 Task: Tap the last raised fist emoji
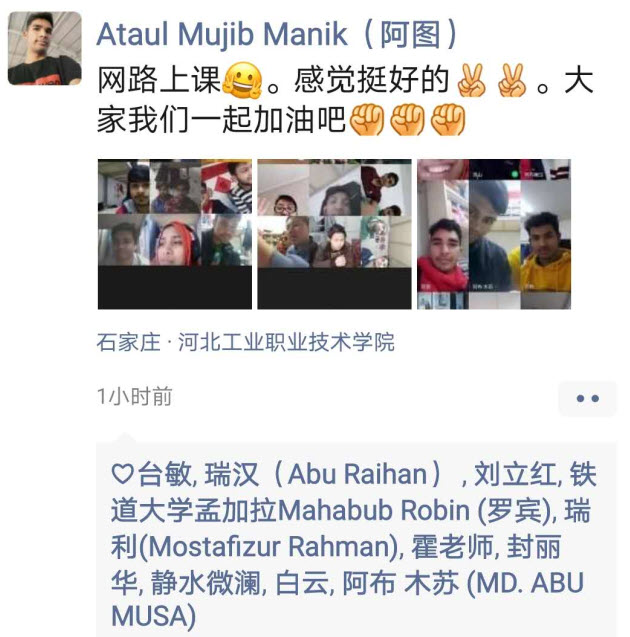[448, 120]
